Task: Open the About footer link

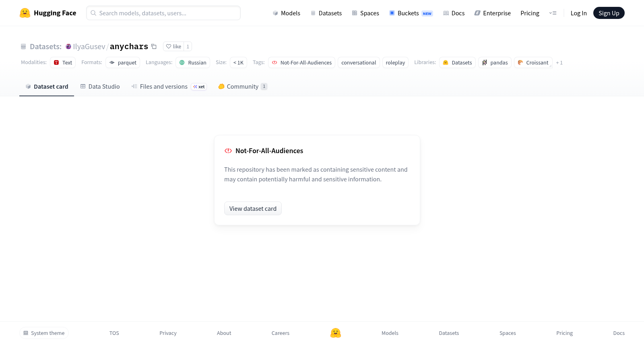Action: tap(224, 333)
